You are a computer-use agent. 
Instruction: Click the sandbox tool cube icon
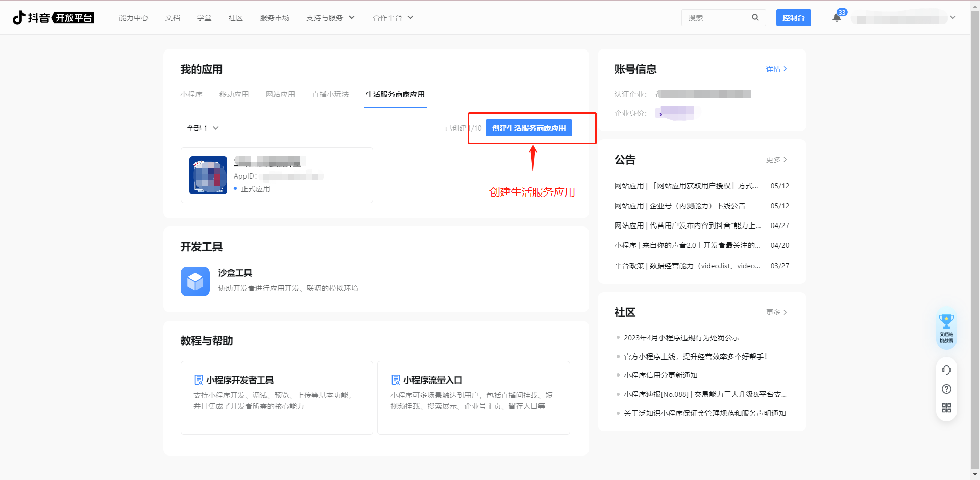point(195,282)
